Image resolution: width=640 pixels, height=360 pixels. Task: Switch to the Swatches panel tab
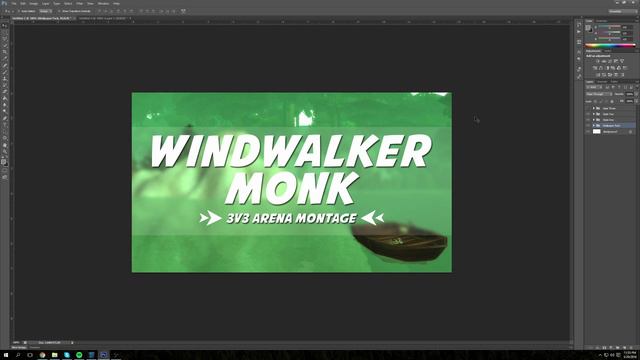pos(601,20)
